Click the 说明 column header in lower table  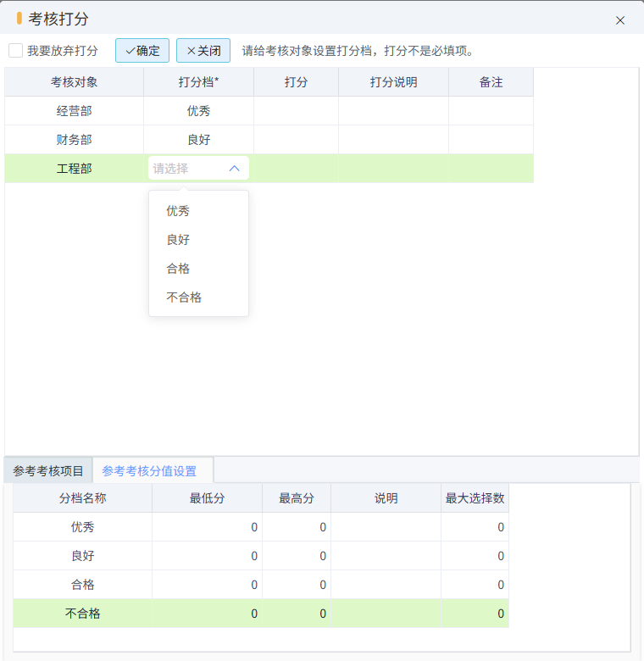pos(386,498)
